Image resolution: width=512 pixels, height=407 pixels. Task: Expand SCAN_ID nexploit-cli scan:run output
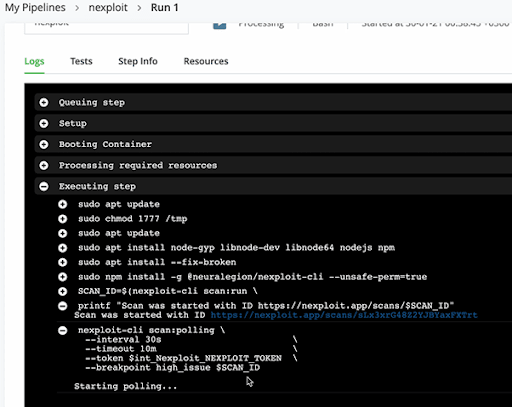click(63, 291)
